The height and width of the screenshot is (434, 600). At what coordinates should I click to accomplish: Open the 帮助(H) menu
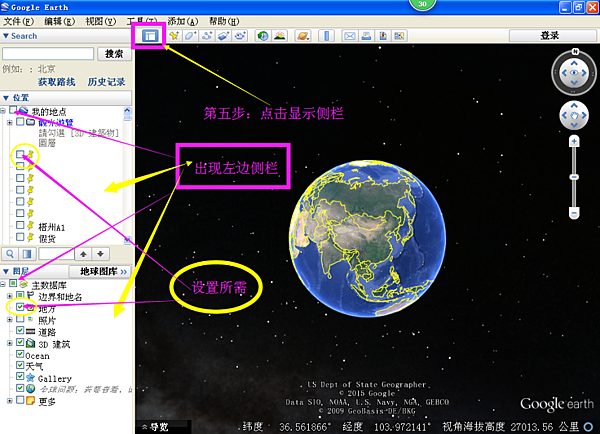(224, 21)
